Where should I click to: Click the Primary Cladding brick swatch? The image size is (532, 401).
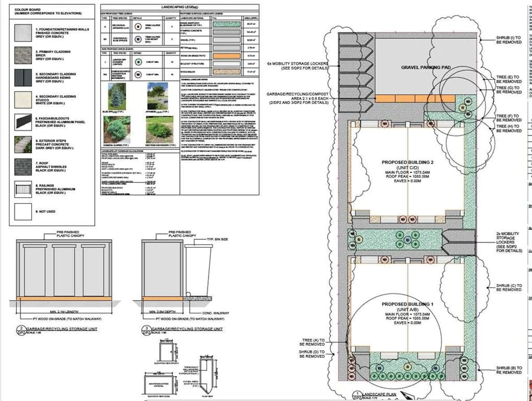click(x=23, y=55)
